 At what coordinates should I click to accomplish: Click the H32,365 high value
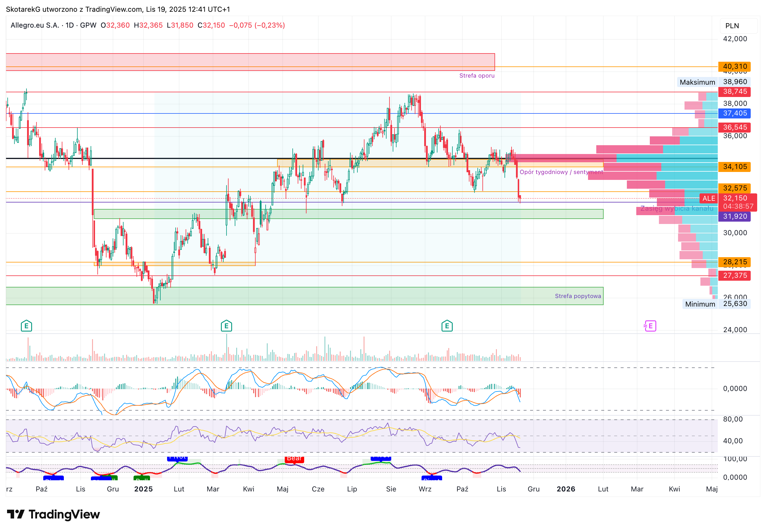click(148, 25)
